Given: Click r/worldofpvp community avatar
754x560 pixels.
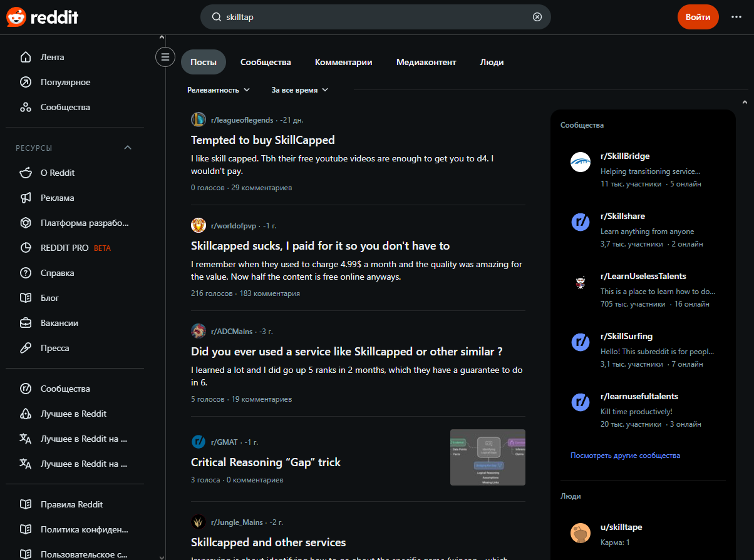Looking at the screenshot, I should tap(199, 225).
